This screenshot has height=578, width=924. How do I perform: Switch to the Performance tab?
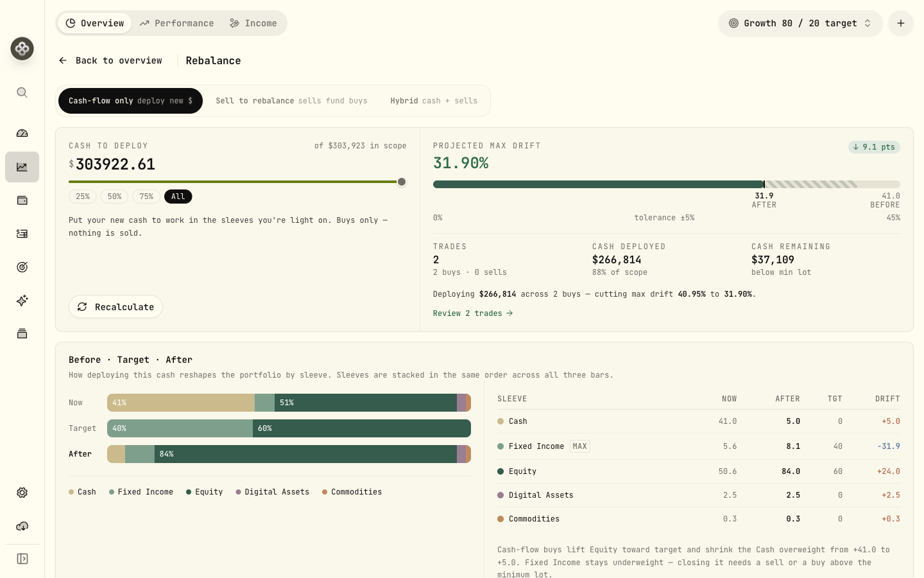[177, 23]
